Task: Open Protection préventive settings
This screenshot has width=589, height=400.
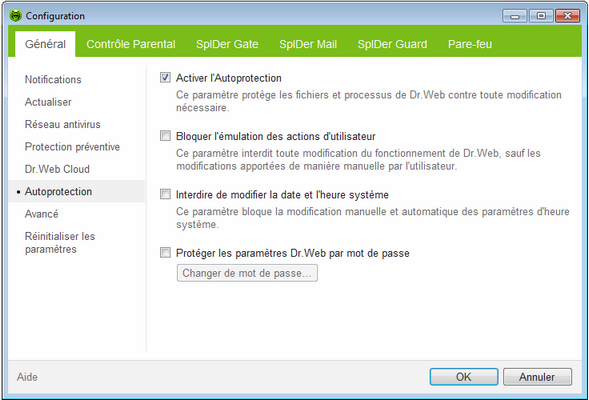Action: (72, 147)
